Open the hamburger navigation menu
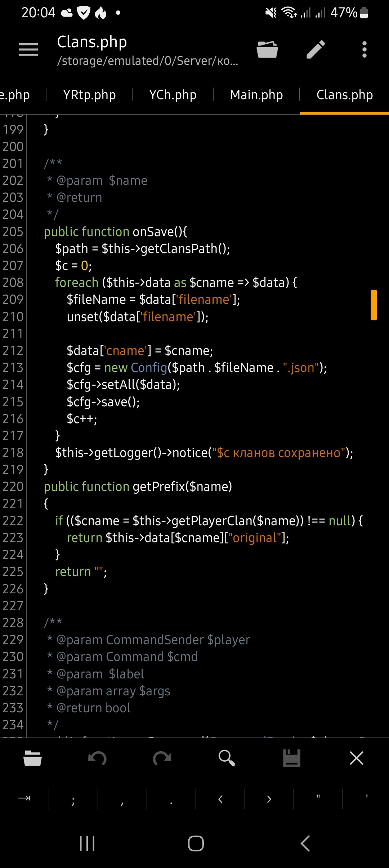Image resolution: width=389 pixels, height=868 pixels. click(x=28, y=49)
